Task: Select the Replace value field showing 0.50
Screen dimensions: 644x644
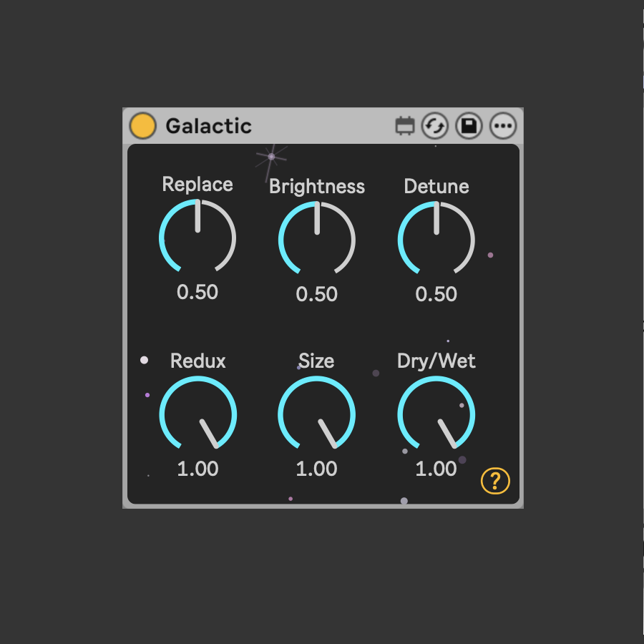Action: click(197, 292)
